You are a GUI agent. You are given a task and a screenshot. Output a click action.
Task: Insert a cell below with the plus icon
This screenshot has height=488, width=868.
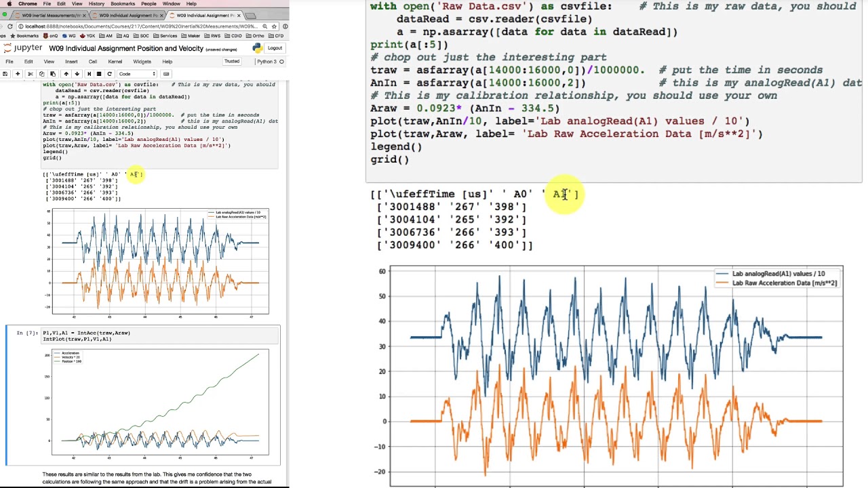pos(18,74)
